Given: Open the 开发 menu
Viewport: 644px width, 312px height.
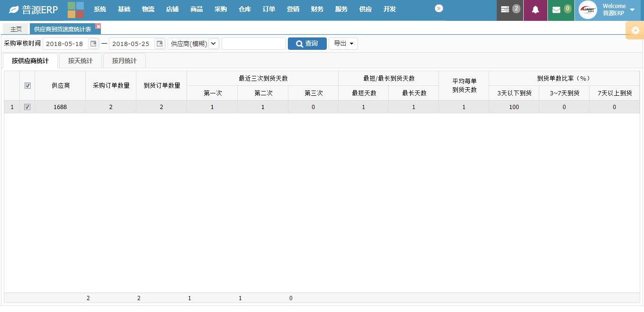Looking at the screenshot, I should click(x=390, y=9).
